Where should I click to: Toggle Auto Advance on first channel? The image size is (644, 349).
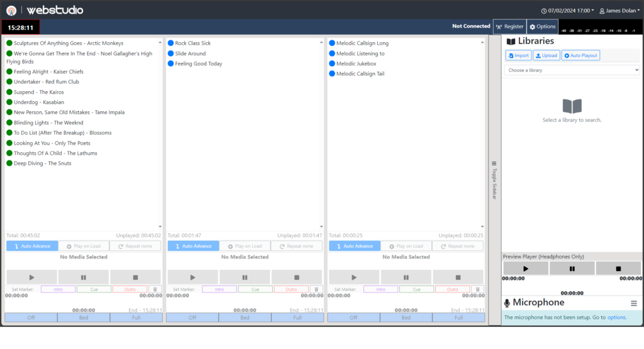(x=32, y=247)
